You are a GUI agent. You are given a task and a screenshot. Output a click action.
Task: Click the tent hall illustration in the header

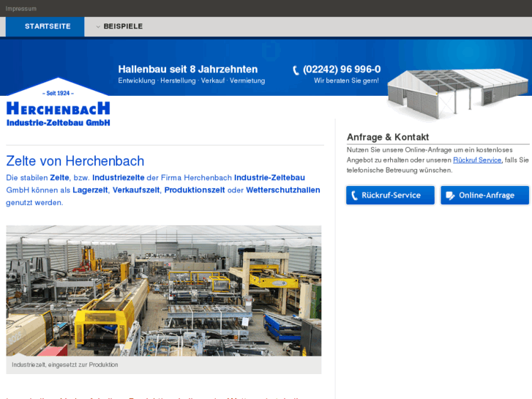457,94
